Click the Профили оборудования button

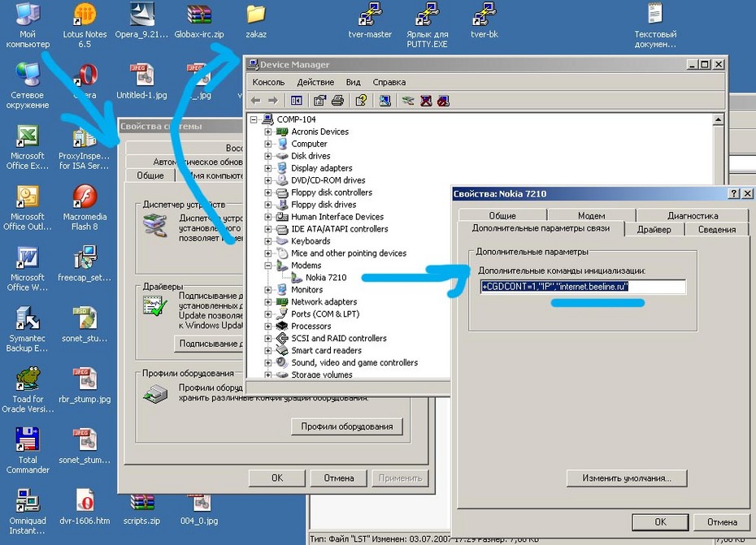tap(346, 426)
